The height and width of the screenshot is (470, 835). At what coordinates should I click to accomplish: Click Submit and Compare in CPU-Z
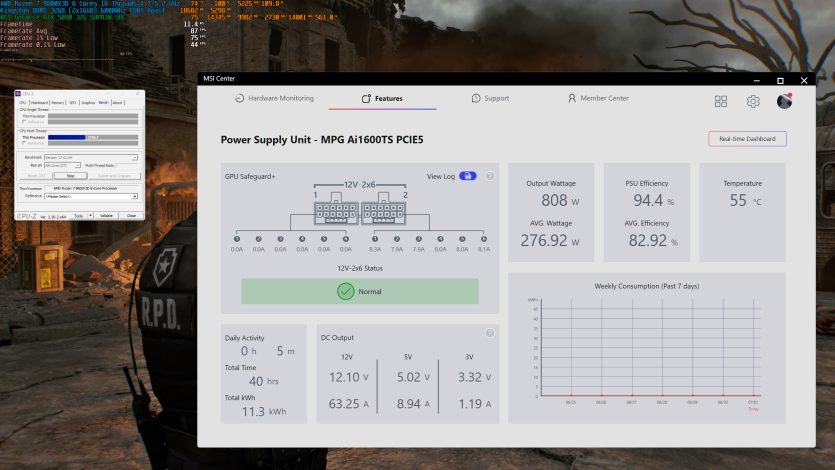pyautogui.click(x=114, y=176)
